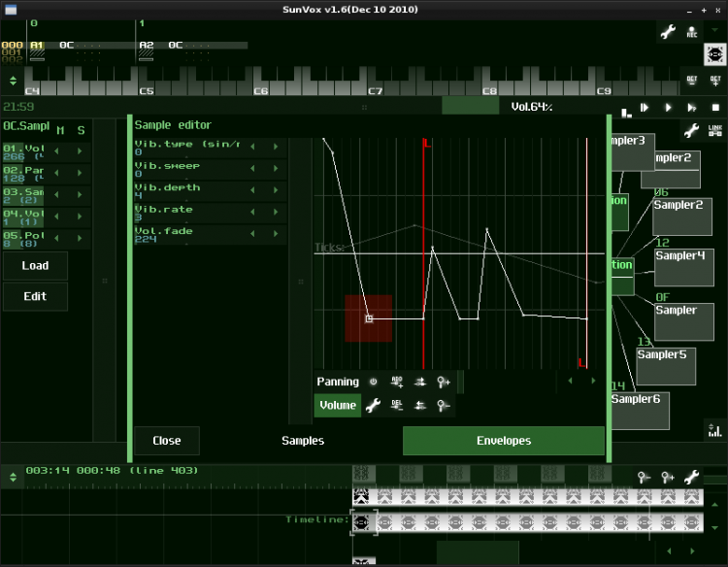Screen dimensions: 728x567
Task: Click the LINE module link icon
Action: (x=715, y=130)
